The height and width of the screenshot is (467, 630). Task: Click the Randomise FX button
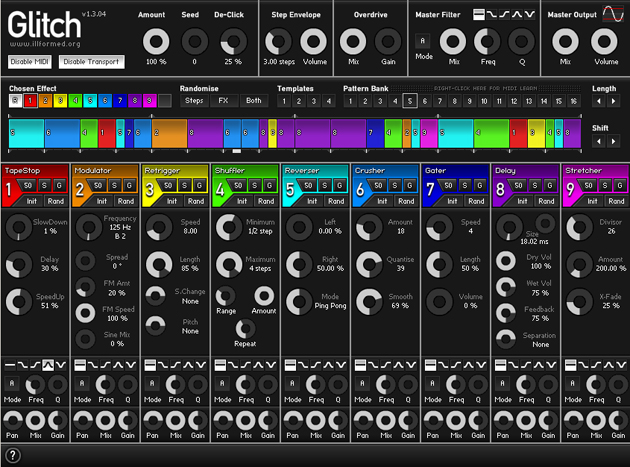(x=223, y=100)
